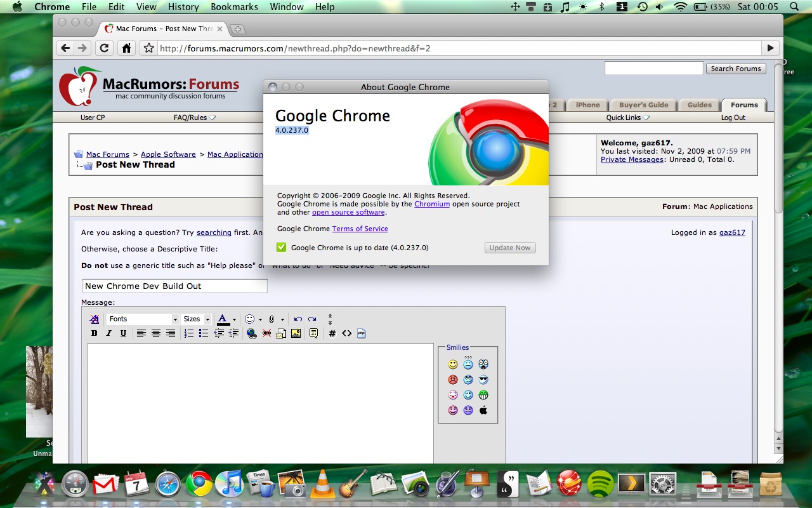Increase editor size using down arrows
The width and height of the screenshot is (812, 508).
[330, 323]
